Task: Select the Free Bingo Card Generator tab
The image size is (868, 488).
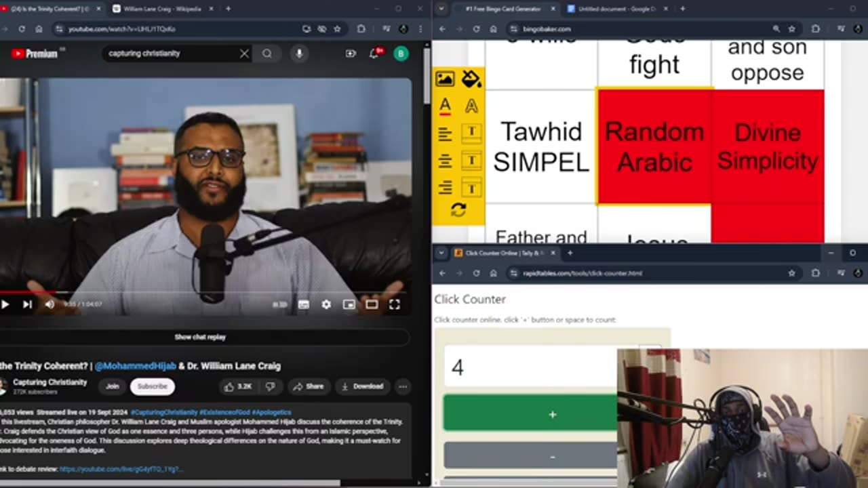Action: point(505,9)
